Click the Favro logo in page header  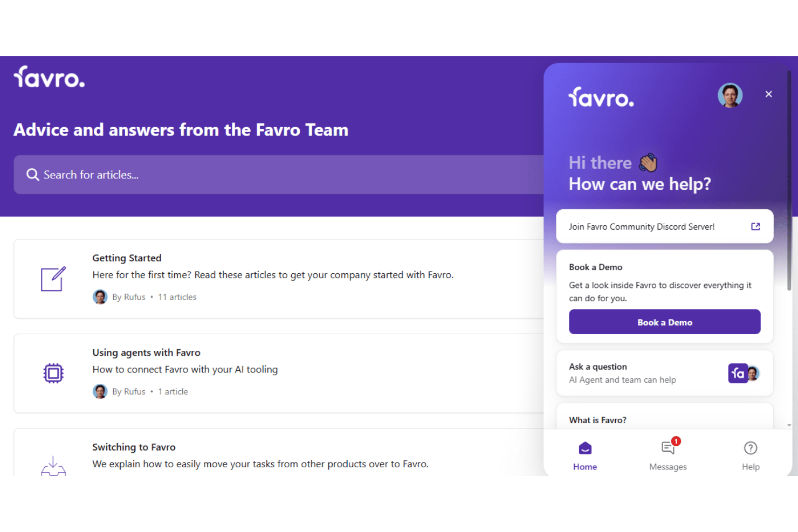coord(49,77)
